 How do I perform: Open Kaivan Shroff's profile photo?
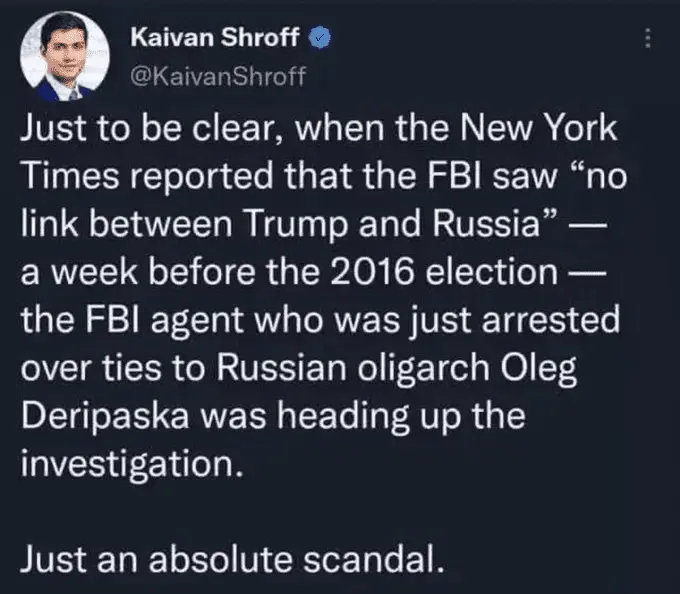tap(63, 59)
